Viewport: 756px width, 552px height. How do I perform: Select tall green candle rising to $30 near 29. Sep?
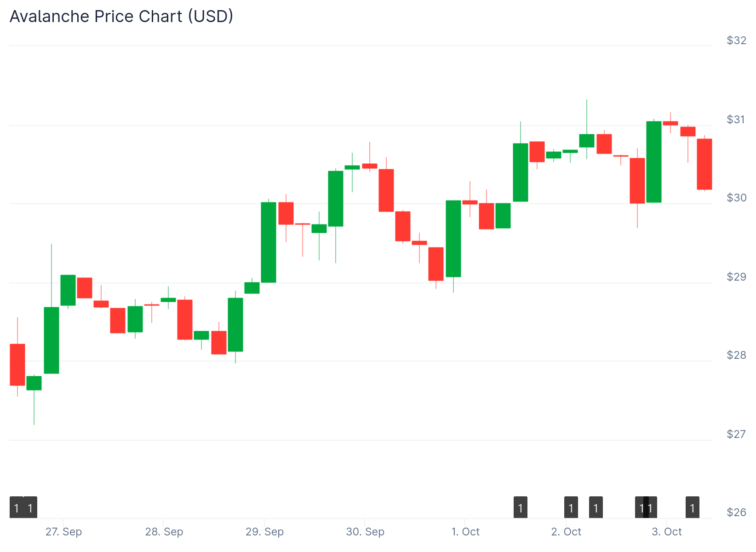269,242
